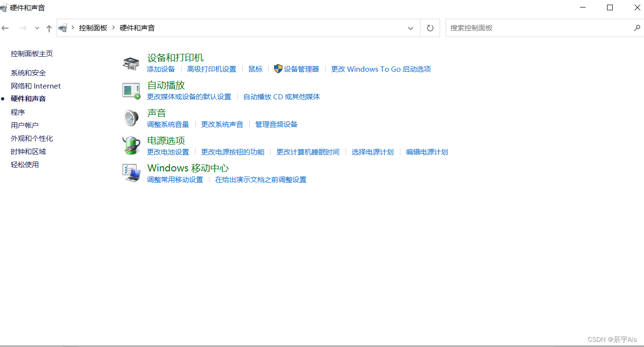Open the 声音 heading
The width and height of the screenshot is (644, 347).
click(157, 113)
